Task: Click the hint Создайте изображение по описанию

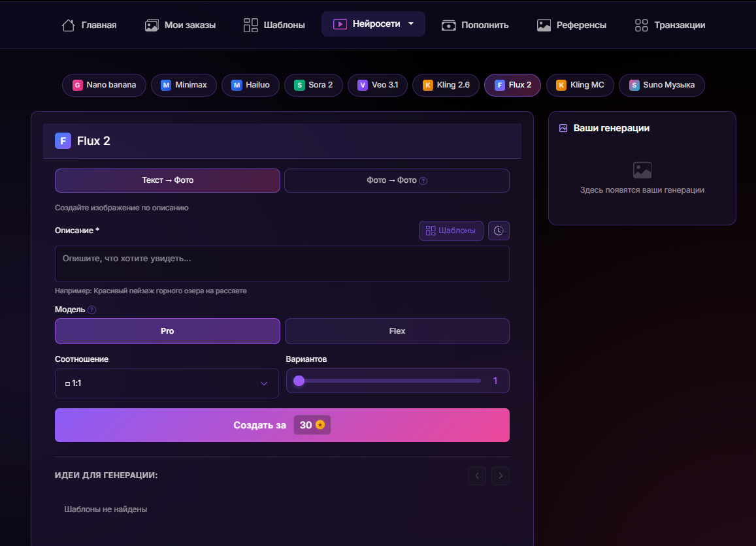Action: [x=122, y=208]
